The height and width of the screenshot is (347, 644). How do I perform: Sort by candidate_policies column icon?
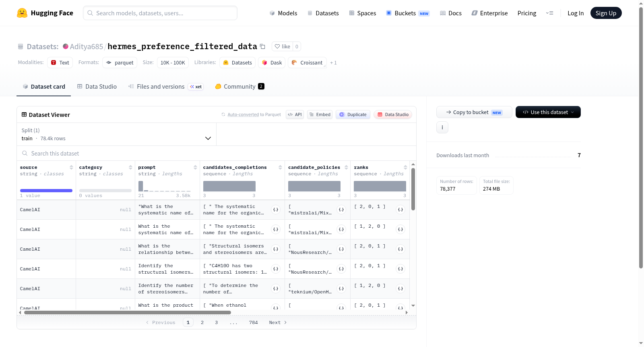tap(346, 167)
